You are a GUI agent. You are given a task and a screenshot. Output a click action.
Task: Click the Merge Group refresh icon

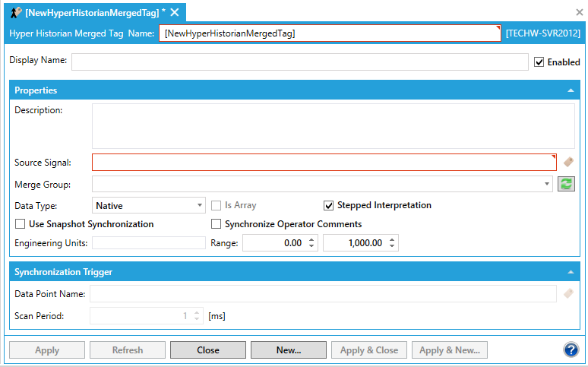566,184
